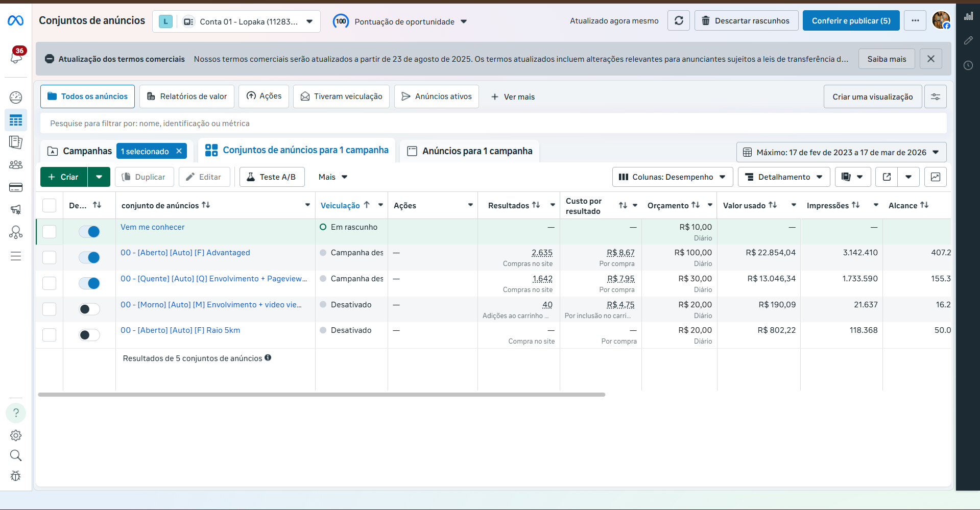Enable the Raio 5km ad set toggle
The width and height of the screenshot is (980, 510).
pos(89,335)
